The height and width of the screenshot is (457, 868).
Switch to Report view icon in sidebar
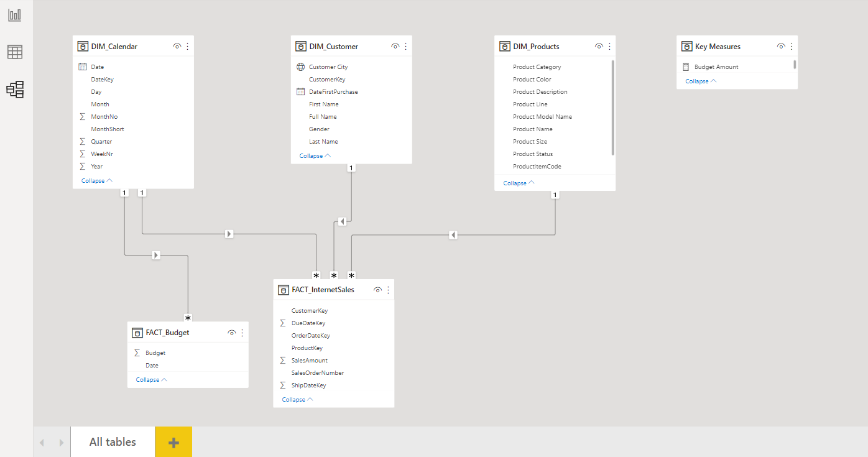pos(15,15)
